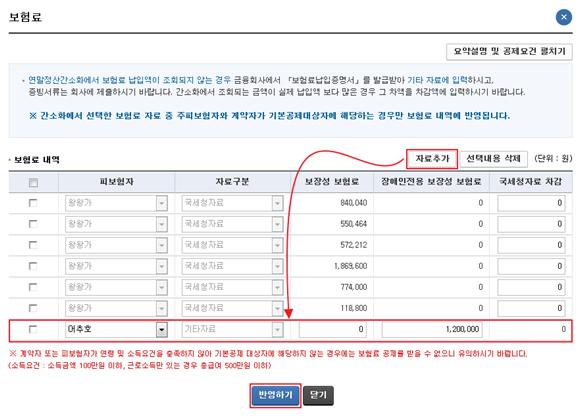The width and height of the screenshot is (581, 418).
Task: Open the 피보험자 dropdown showing 여추호
Action: click(x=116, y=329)
